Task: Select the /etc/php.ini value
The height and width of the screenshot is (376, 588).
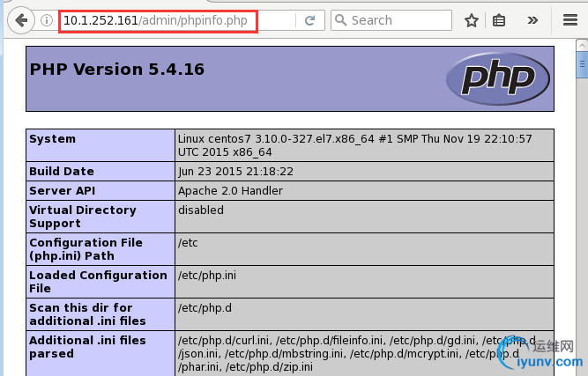Action: [207, 276]
